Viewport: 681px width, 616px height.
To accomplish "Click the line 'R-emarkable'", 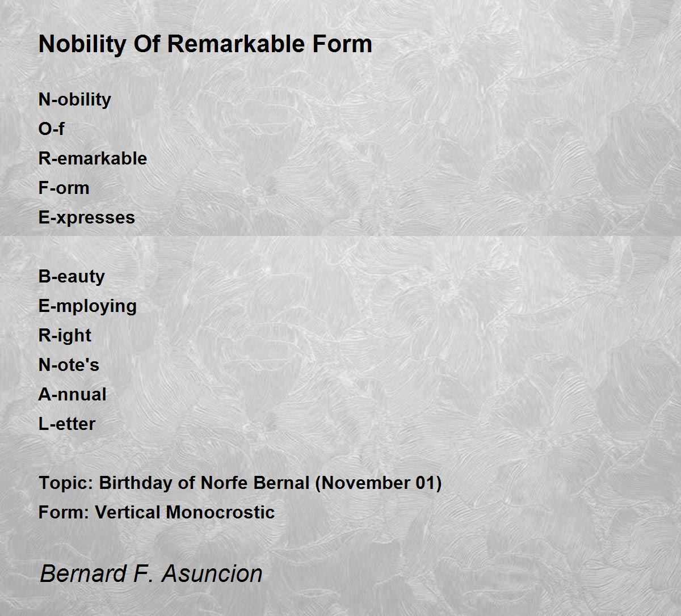I will click(x=93, y=158).
